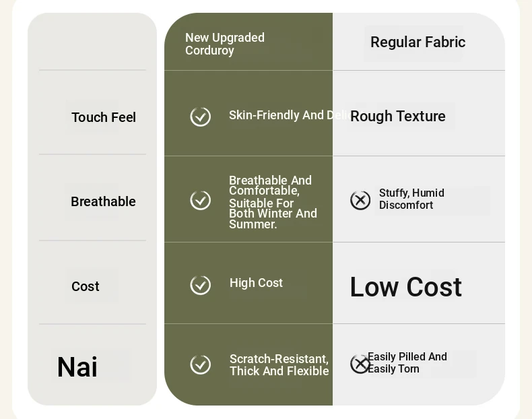Click Easily Pilled And Easily Torn text
This screenshot has height=419, width=532.
click(407, 362)
